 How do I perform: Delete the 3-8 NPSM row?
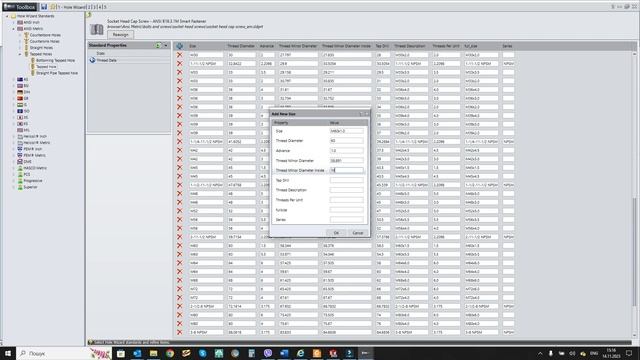coord(180,332)
